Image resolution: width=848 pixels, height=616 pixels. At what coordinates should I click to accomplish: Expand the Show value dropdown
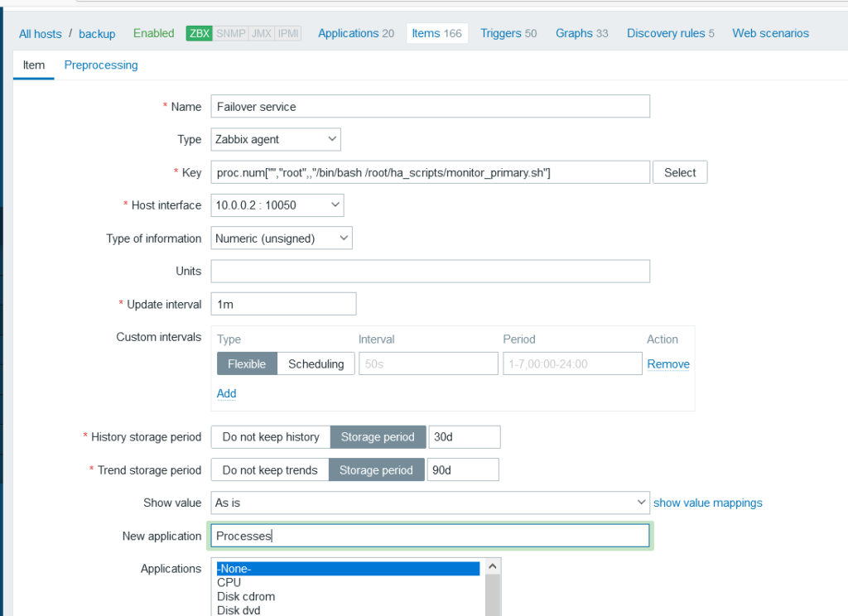point(431,503)
